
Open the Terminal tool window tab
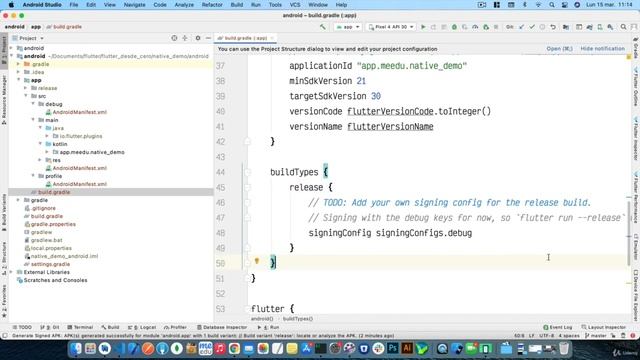tap(80, 327)
